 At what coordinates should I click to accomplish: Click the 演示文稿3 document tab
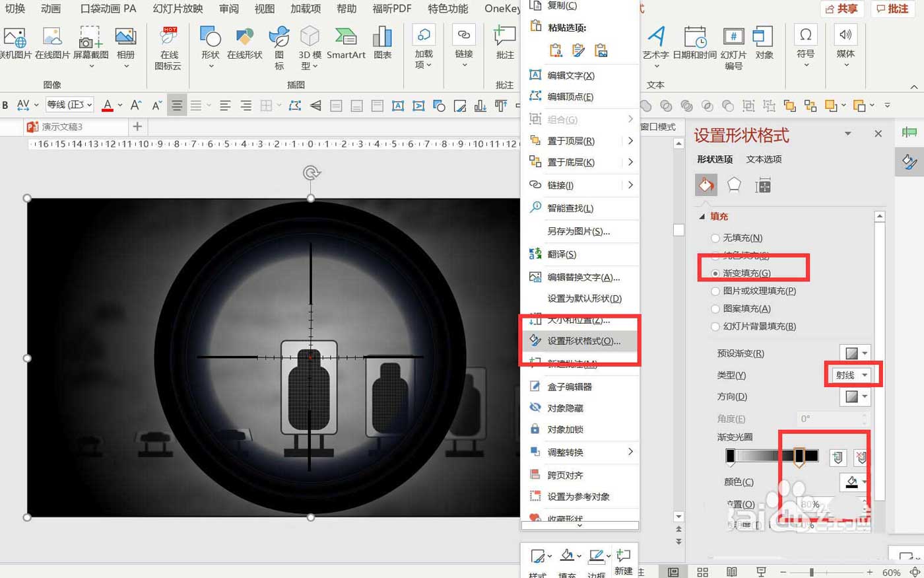point(62,126)
